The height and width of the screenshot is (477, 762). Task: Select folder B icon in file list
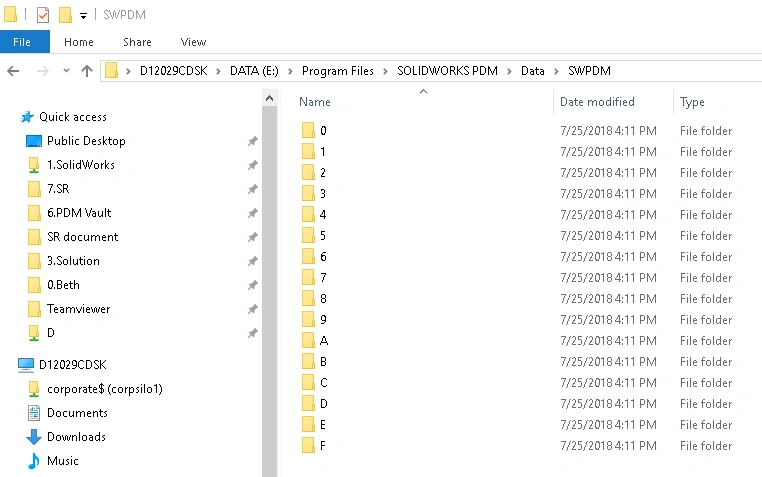tap(308, 361)
